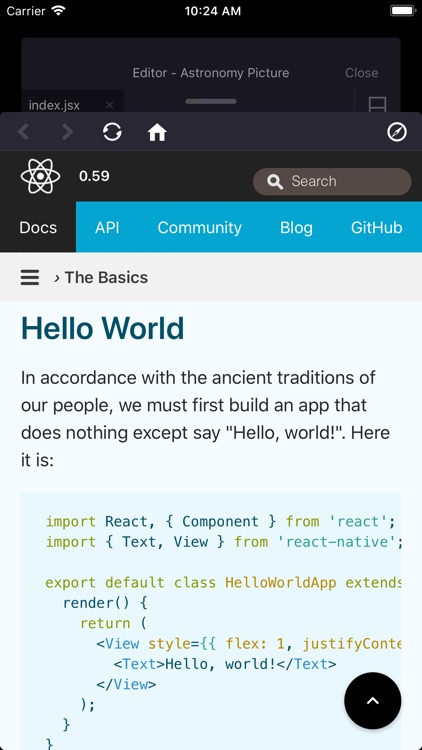Click the render() code line
Screen dimensions: 422x750
tap(105, 603)
